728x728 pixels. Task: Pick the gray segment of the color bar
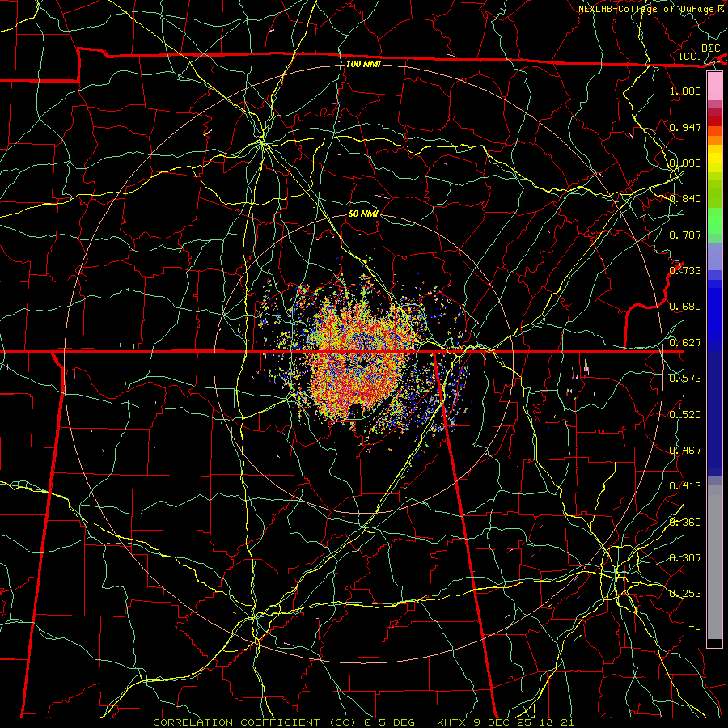tap(714, 562)
